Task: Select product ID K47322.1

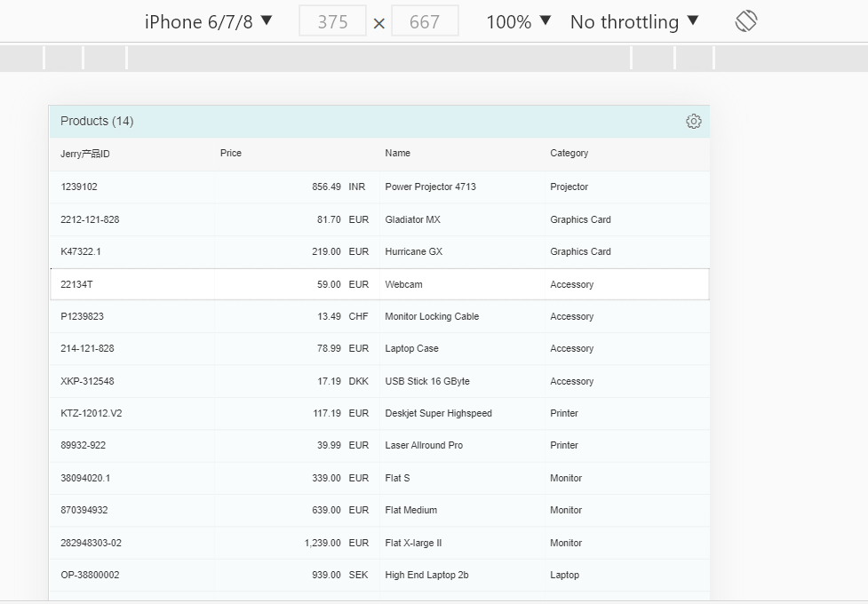Action: tap(81, 252)
